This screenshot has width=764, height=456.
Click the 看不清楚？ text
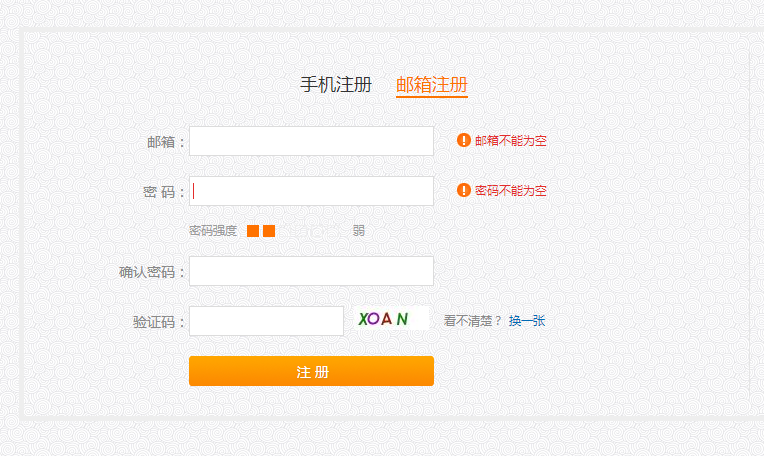[x=472, y=321]
